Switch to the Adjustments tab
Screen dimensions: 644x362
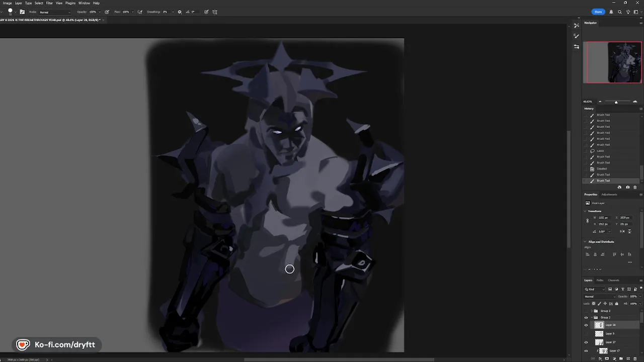(x=609, y=195)
